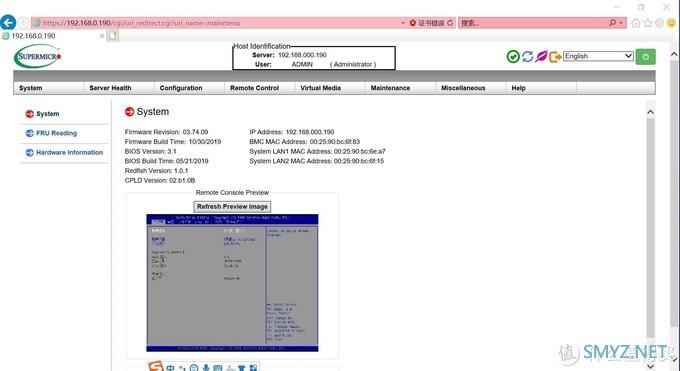Click the Supermicro logo

(38, 56)
